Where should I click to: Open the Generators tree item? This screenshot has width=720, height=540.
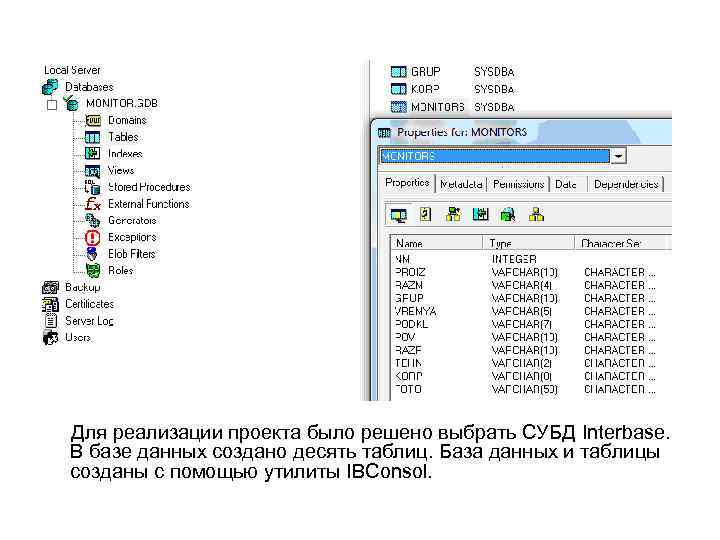132,220
